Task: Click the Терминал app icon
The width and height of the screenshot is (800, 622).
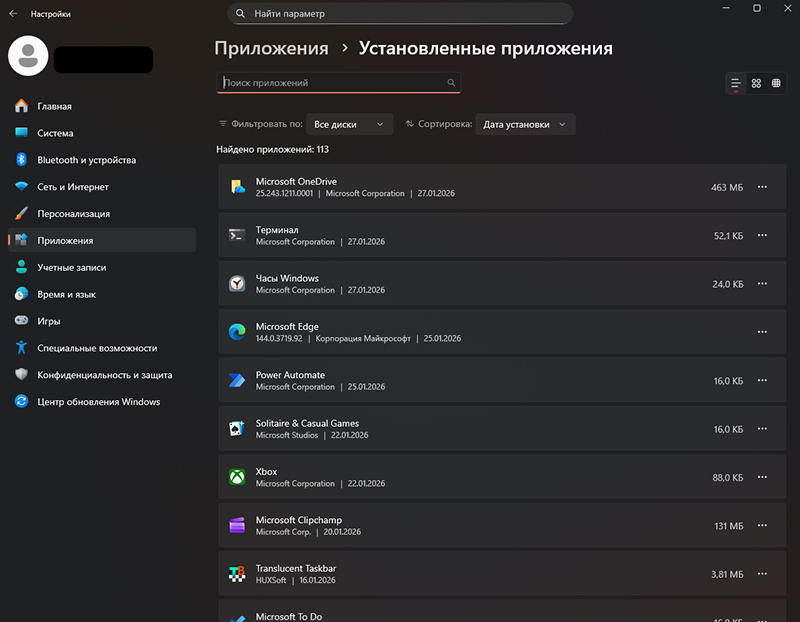Action: [237, 235]
